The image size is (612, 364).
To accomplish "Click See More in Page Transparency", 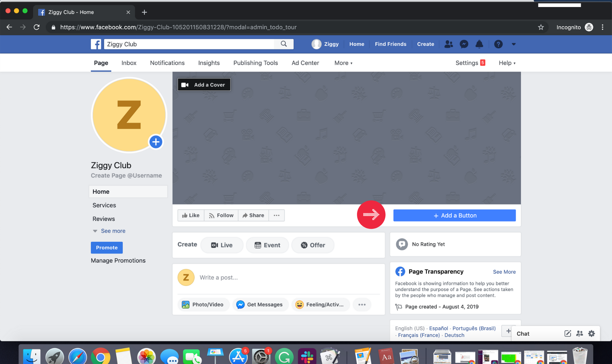I will tap(504, 272).
